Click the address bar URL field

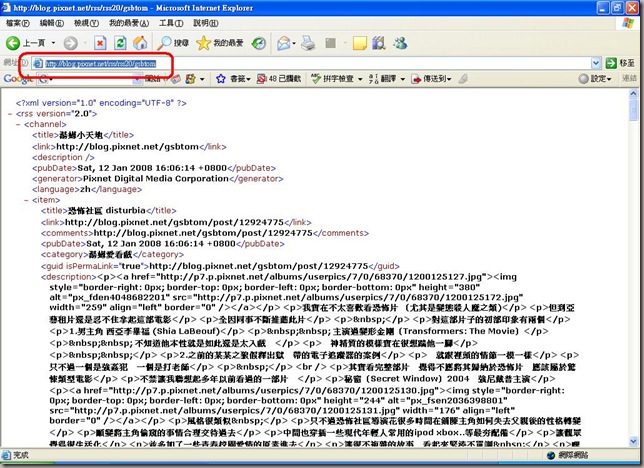311,63
